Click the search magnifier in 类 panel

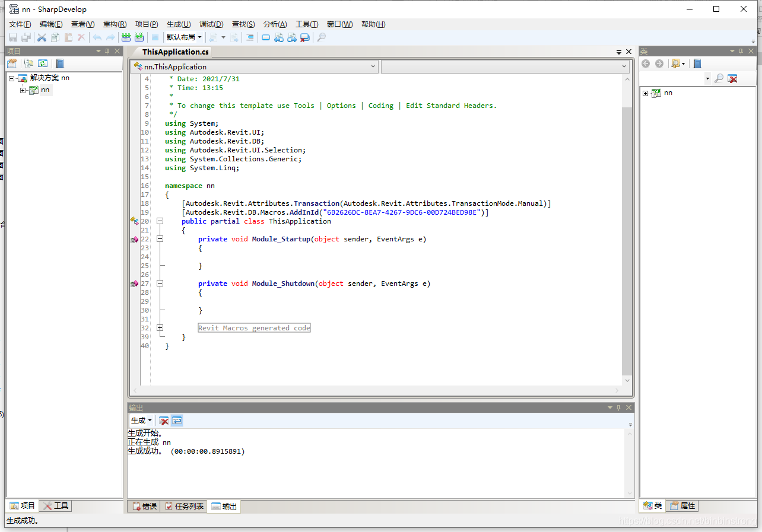(x=719, y=78)
